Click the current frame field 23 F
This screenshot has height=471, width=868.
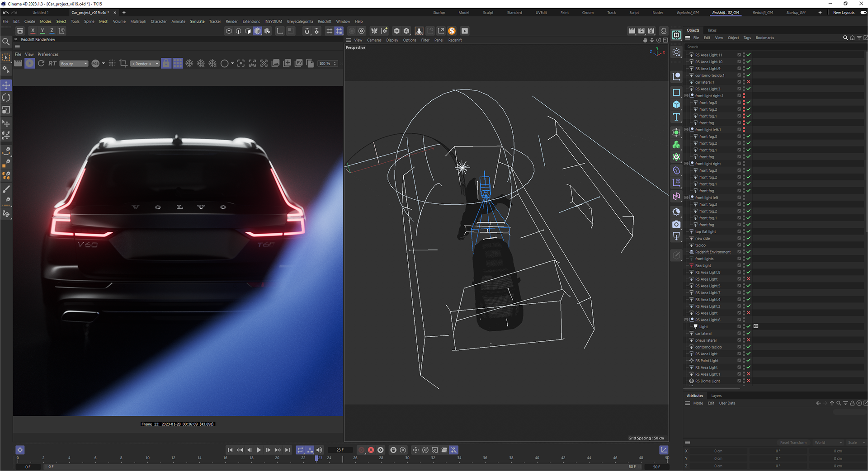point(340,450)
